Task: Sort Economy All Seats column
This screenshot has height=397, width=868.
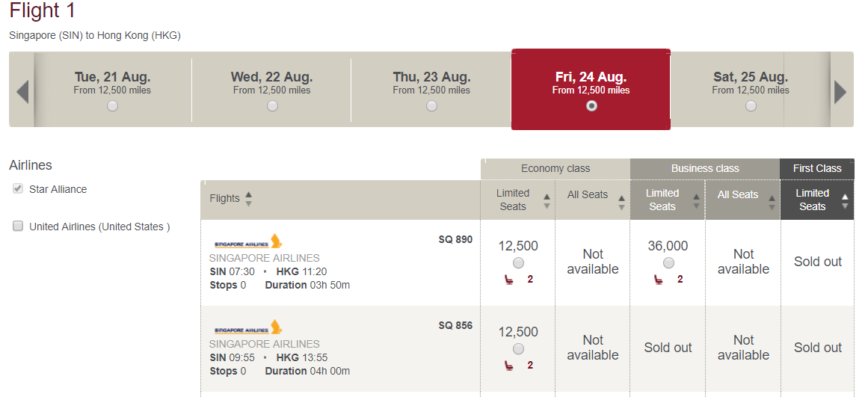Action: point(621,203)
